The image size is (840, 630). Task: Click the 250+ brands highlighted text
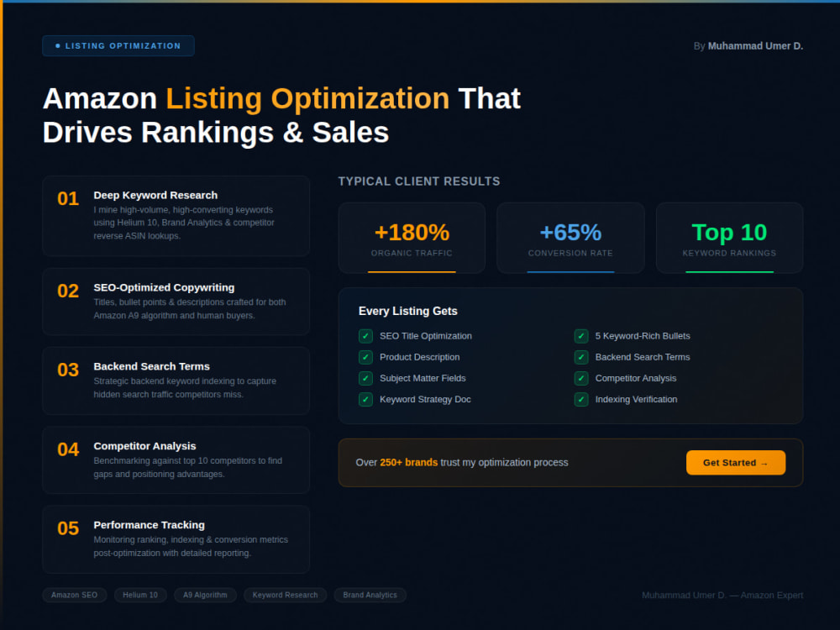pos(409,462)
